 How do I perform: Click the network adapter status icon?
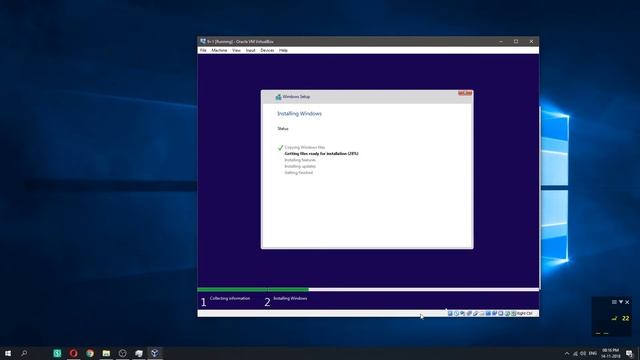469,313
